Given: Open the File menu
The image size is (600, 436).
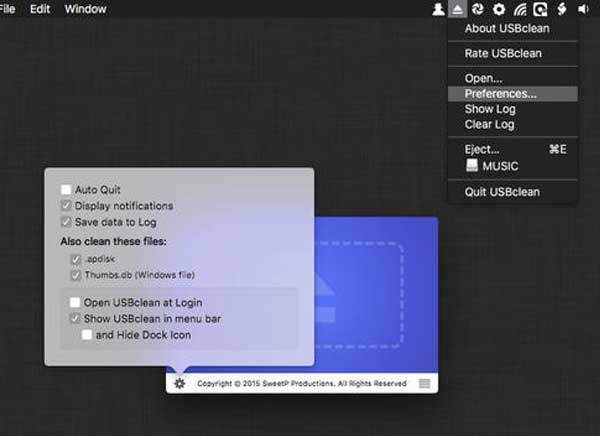Looking at the screenshot, I should tap(7, 9).
